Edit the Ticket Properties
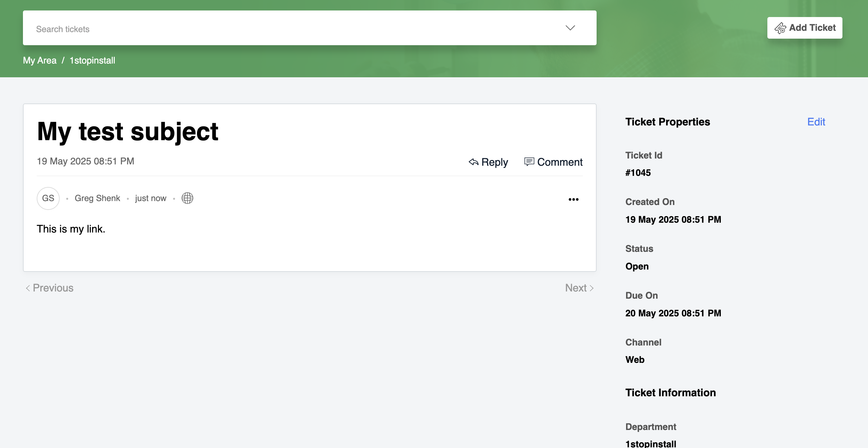This screenshot has height=448, width=868. click(x=816, y=122)
